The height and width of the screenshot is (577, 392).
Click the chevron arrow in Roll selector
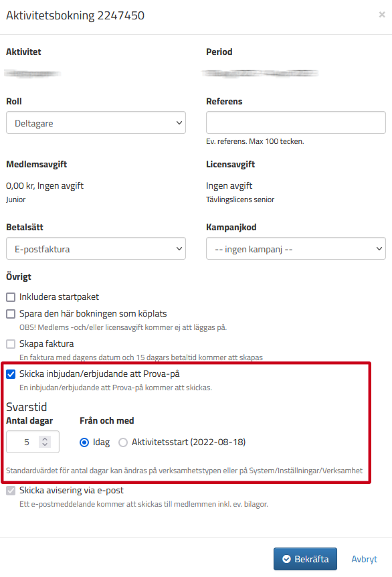pos(179,122)
